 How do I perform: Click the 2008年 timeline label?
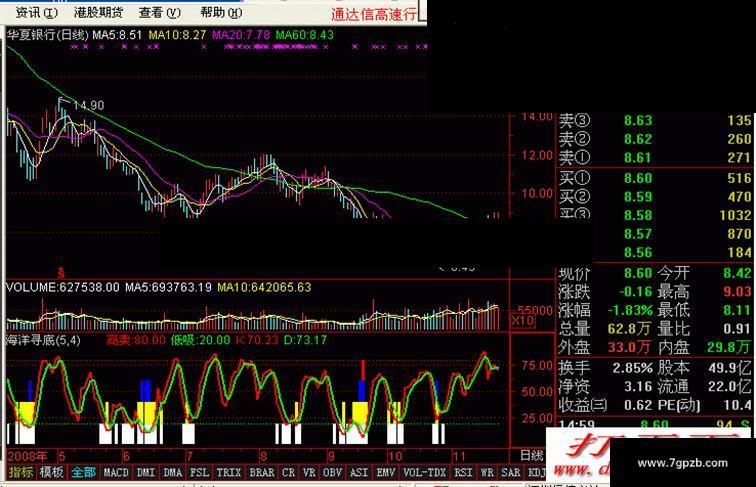pyautogui.click(x=27, y=456)
